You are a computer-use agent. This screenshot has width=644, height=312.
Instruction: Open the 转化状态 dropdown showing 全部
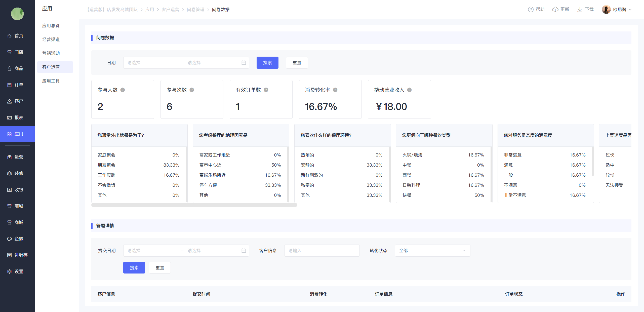click(x=432, y=251)
